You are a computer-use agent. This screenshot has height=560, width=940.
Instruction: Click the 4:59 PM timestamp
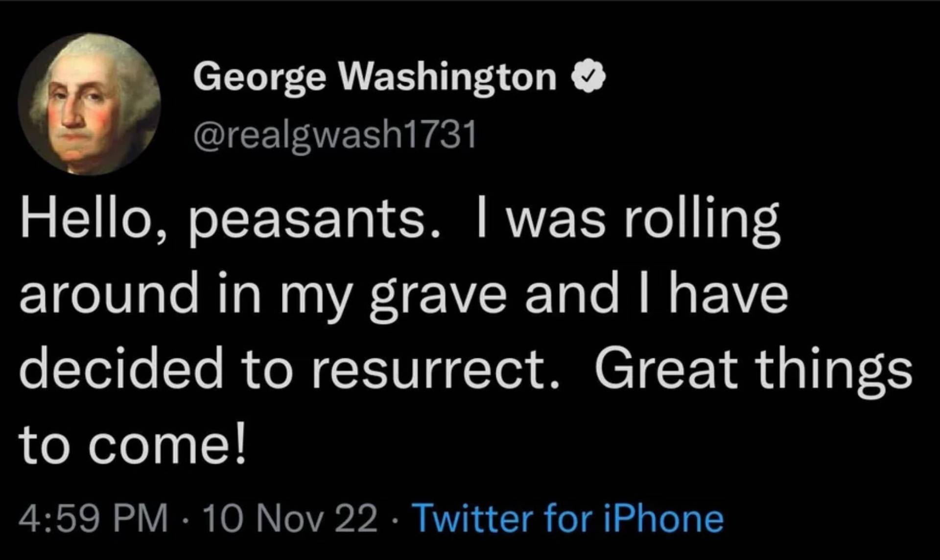[x=93, y=518]
